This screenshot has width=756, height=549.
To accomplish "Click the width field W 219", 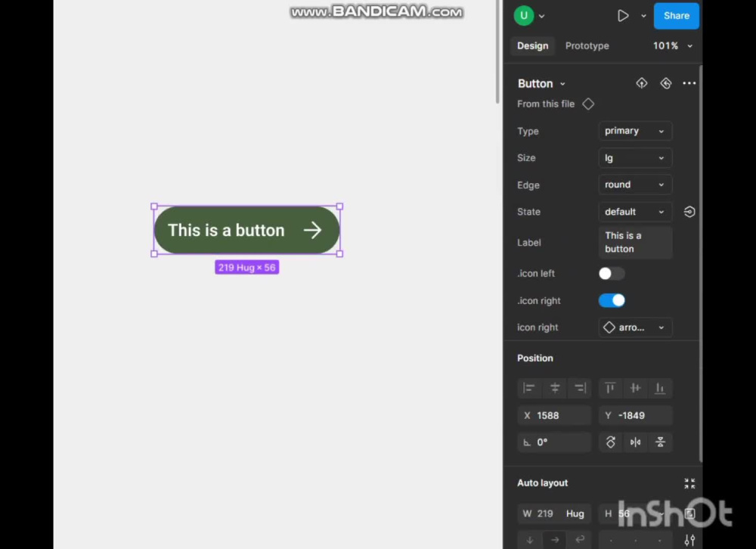I will (553, 513).
